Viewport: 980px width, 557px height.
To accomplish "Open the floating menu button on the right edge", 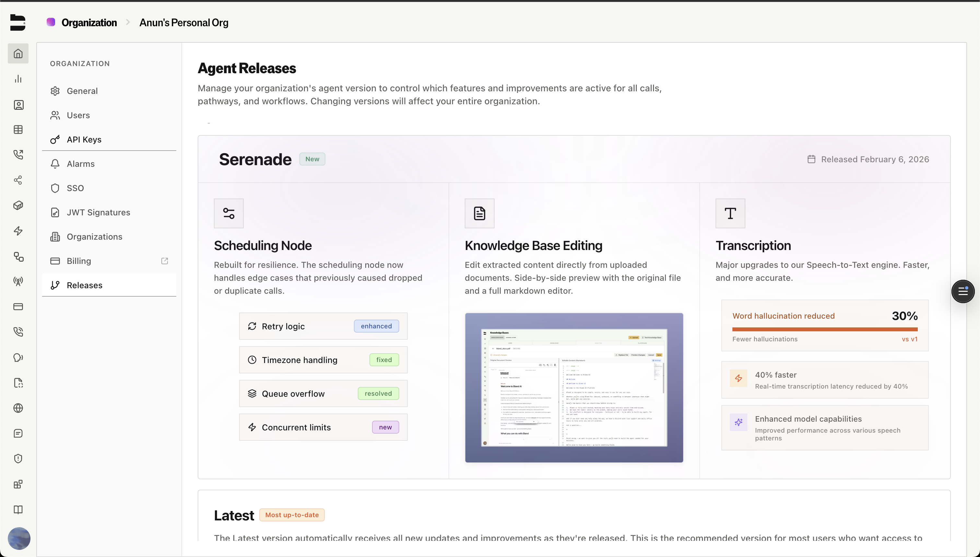I will [963, 291].
